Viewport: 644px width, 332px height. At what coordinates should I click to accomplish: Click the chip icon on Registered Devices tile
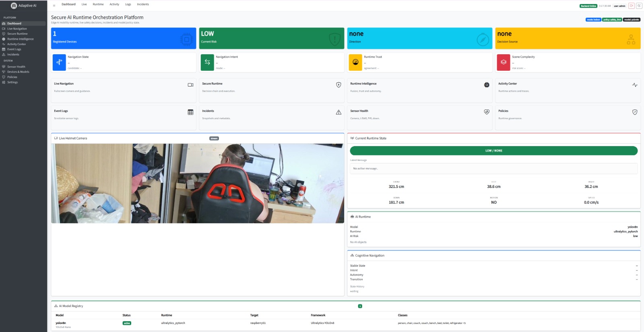tap(186, 39)
